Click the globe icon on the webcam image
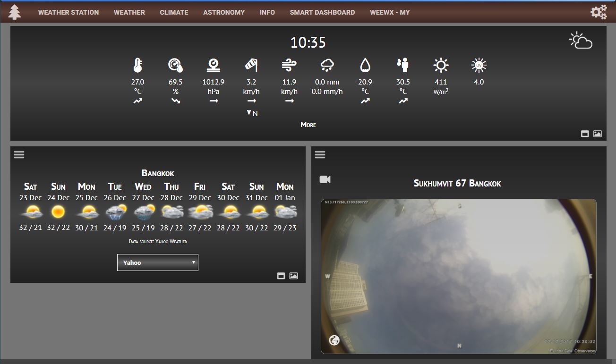 [x=334, y=340]
